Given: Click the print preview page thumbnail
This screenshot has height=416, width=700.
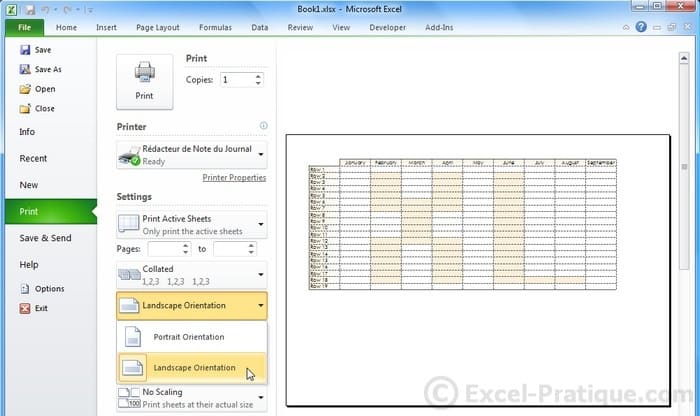Looking at the screenshot, I should 478,270.
